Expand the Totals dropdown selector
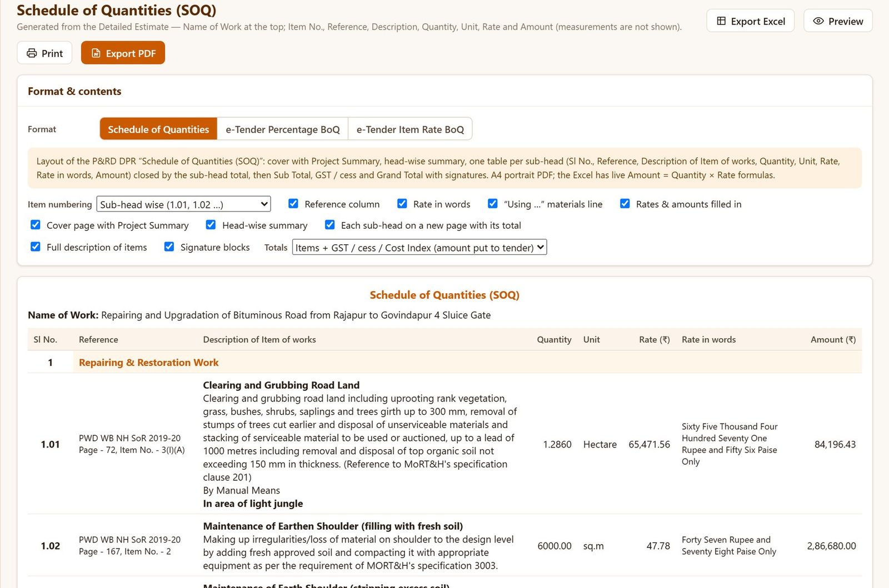The width and height of the screenshot is (889, 588). [419, 247]
